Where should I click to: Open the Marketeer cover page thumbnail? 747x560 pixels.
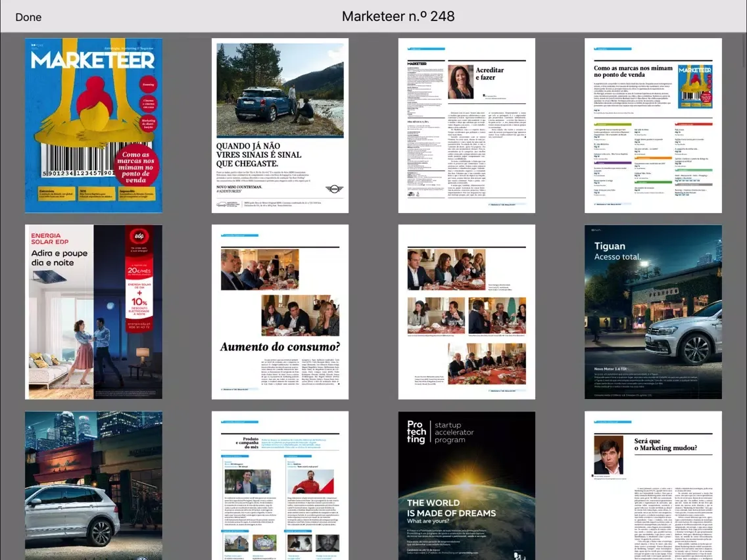[93, 126]
